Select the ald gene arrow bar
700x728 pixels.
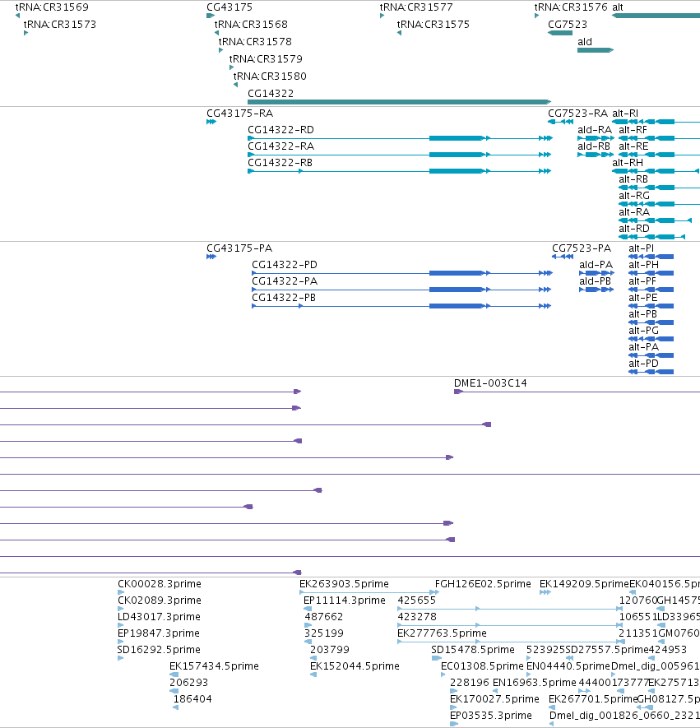point(596,50)
